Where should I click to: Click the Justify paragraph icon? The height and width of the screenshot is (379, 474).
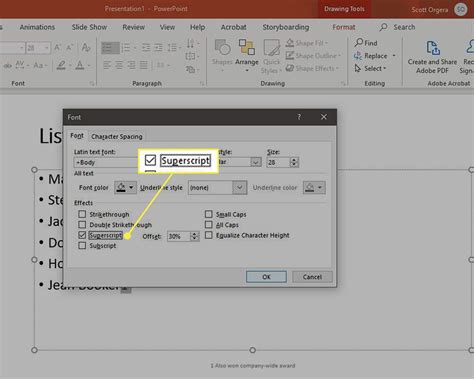click(x=143, y=65)
